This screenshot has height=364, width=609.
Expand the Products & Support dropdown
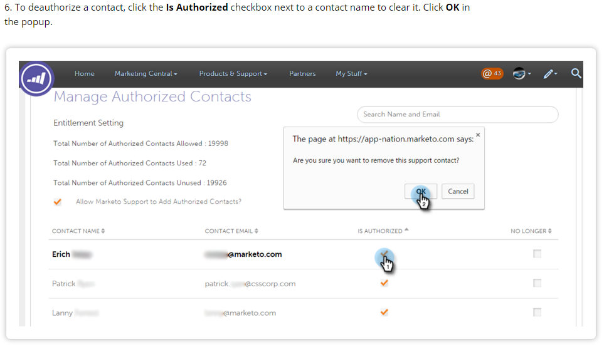coord(233,73)
